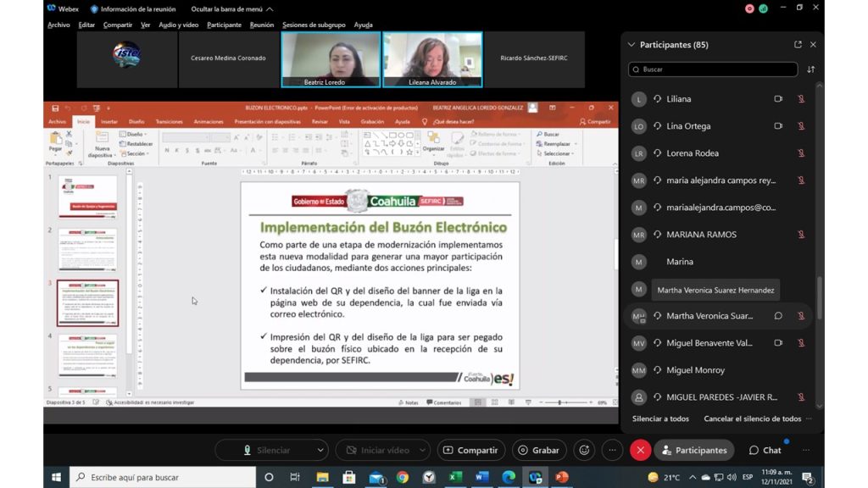Sort the participants list
The height and width of the screenshot is (488, 868).
click(x=811, y=69)
